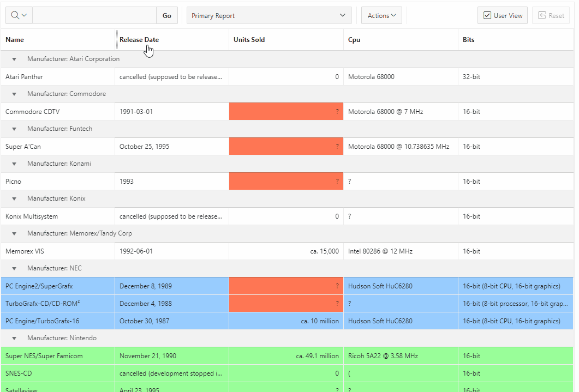Click the search text field
This screenshot has height=392, width=579.
[94, 15]
